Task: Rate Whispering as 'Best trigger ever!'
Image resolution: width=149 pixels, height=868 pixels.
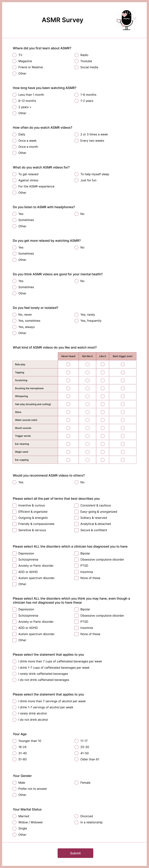Action: point(122,396)
